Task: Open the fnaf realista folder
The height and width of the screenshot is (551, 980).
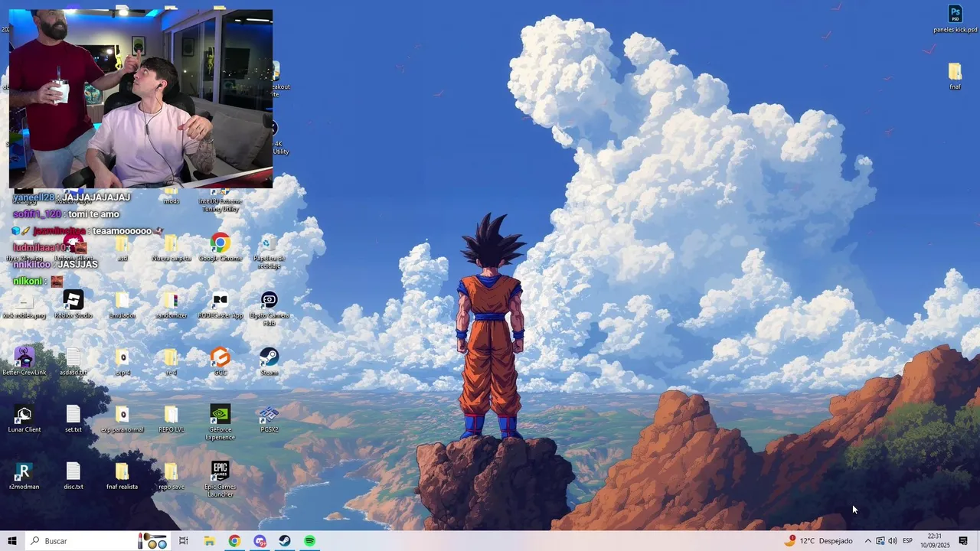Action: click(x=122, y=475)
